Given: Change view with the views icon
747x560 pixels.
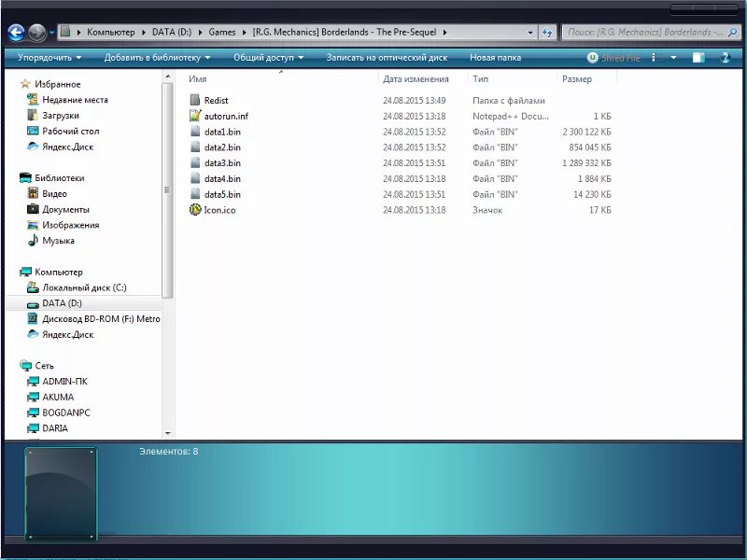Looking at the screenshot, I should tap(655, 58).
